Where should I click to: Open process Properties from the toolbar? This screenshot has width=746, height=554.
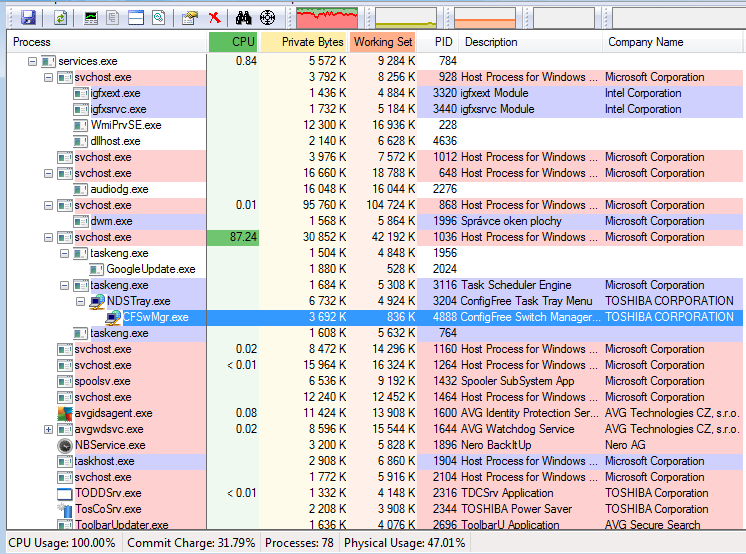tap(190, 17)
